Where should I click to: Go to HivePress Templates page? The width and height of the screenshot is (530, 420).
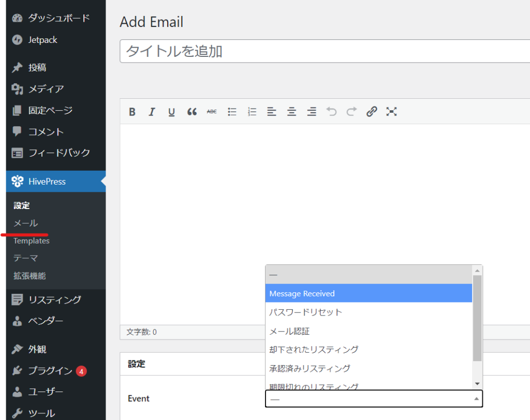32,241
